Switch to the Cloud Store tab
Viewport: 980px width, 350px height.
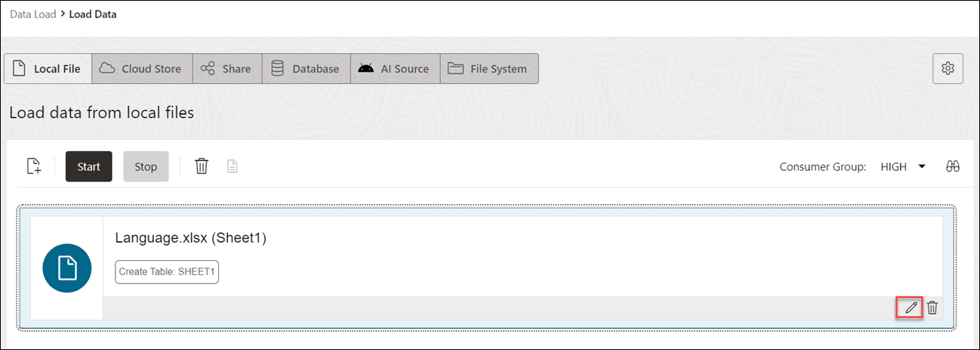click(x=142, y=69)
